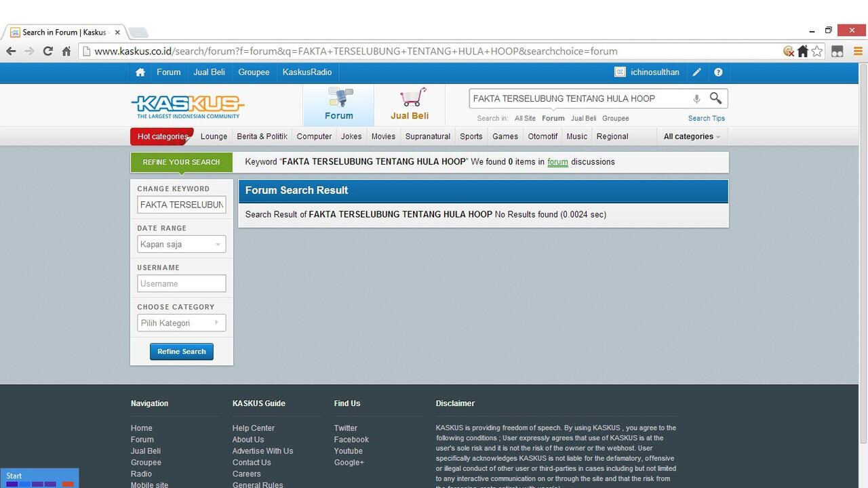Click the browser home icon

coord(66,51)
